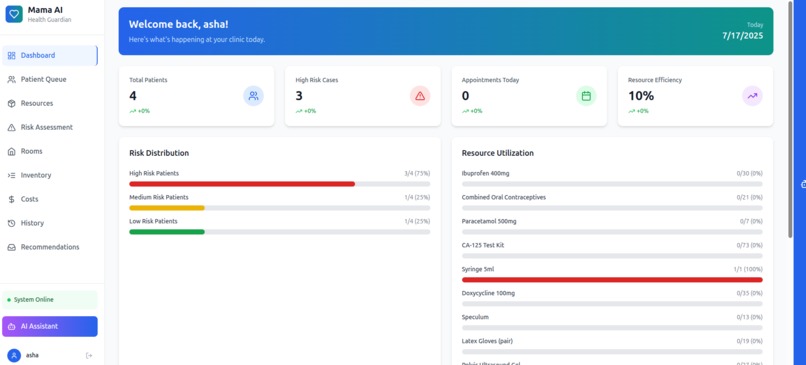
Task: Click the Appointments Today count 0
Action: pos(466,96)
